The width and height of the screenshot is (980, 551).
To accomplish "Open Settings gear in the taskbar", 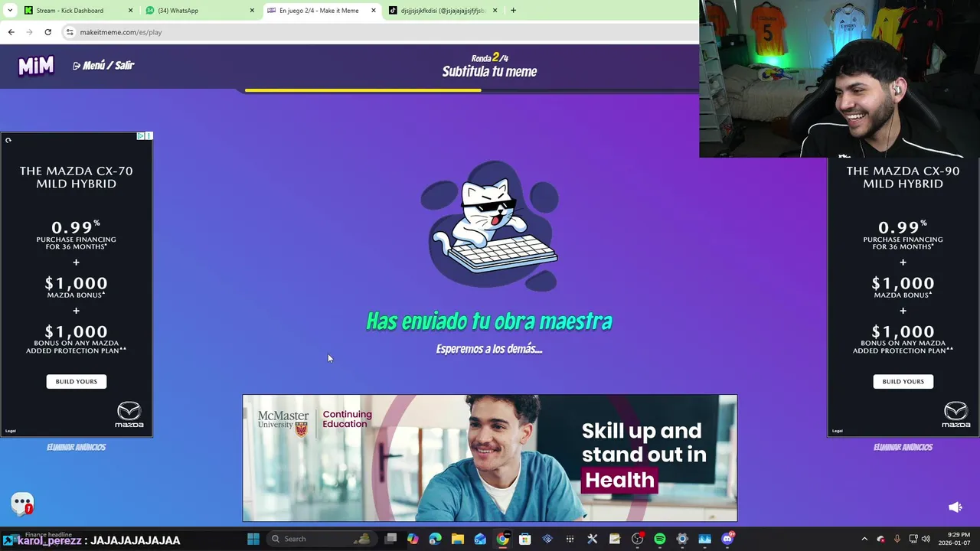I will (x=681, y=539).
